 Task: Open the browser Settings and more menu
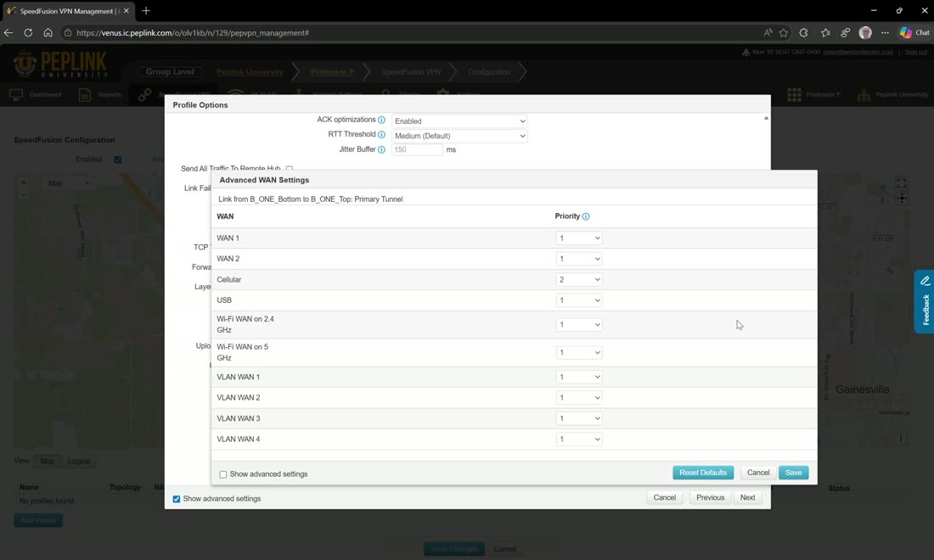point(885,33)
